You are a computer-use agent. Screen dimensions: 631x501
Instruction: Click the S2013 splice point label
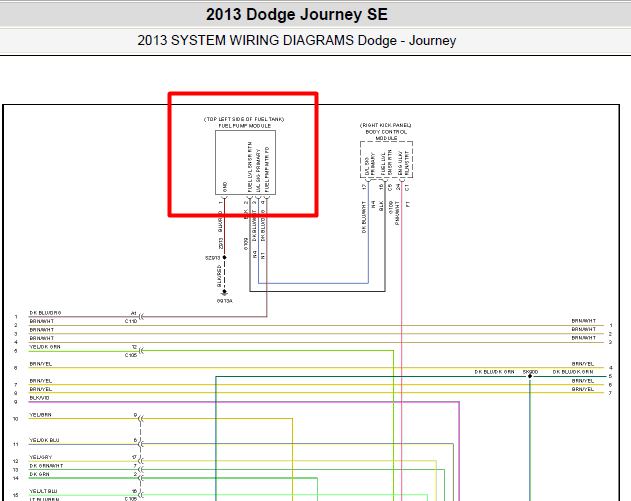click(213, 258)
